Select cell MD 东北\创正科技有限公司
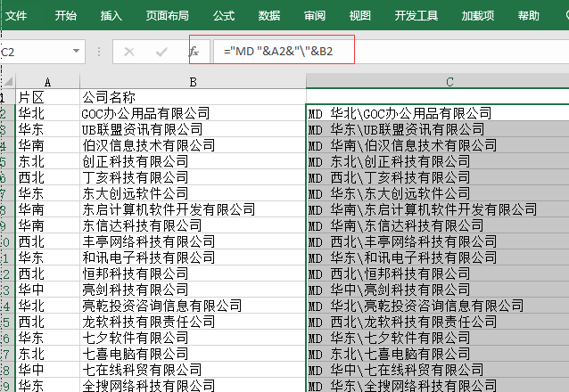 pos(438,161)
